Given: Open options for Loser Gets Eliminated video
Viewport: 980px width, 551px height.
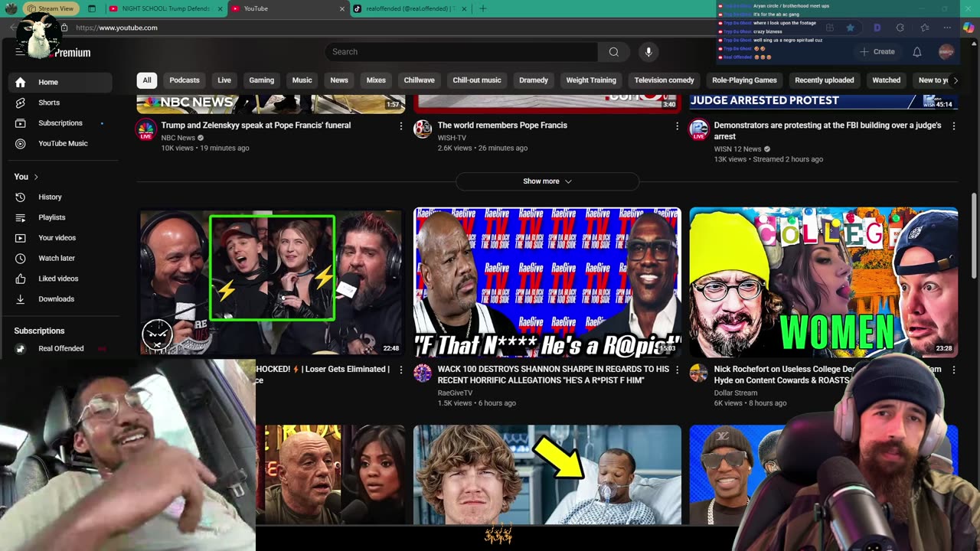Looking at the screenshot, I should click(x=400, y=370).
